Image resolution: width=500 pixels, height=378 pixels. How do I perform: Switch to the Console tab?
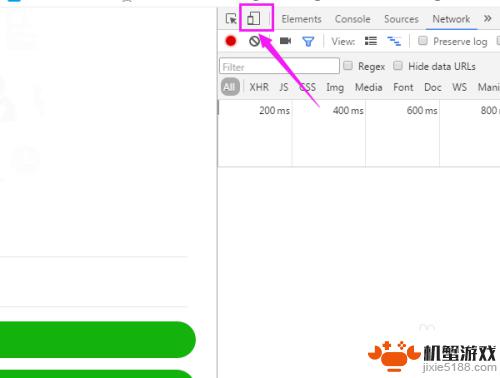pos(353,19)
